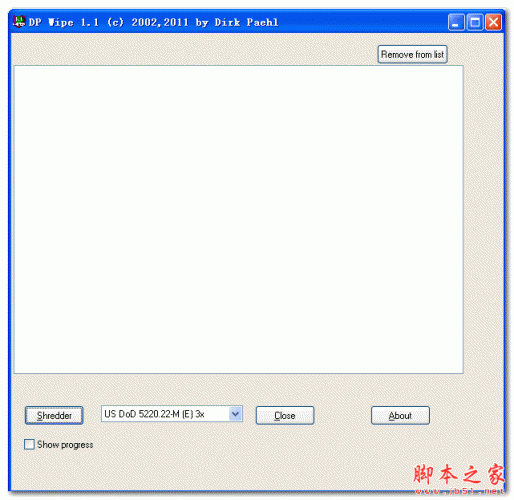
Task: Open the About dialog
Action: [x=400, y=415]
